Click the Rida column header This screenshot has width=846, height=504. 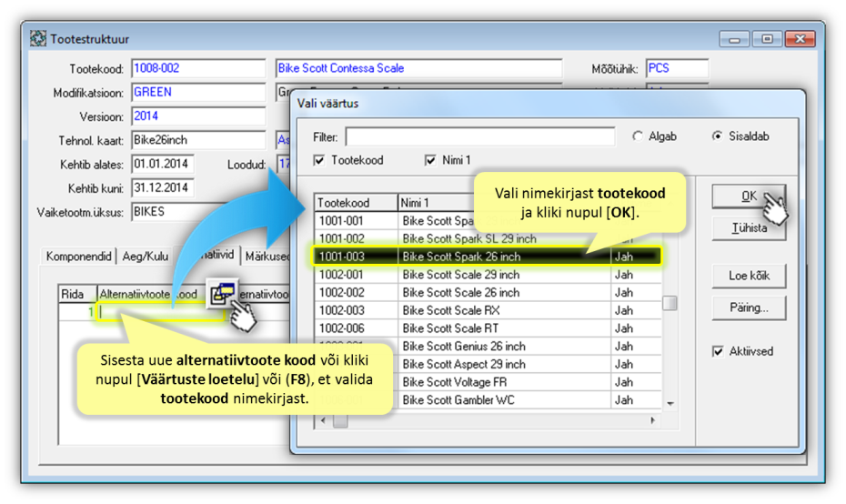[x=77, y=294]
